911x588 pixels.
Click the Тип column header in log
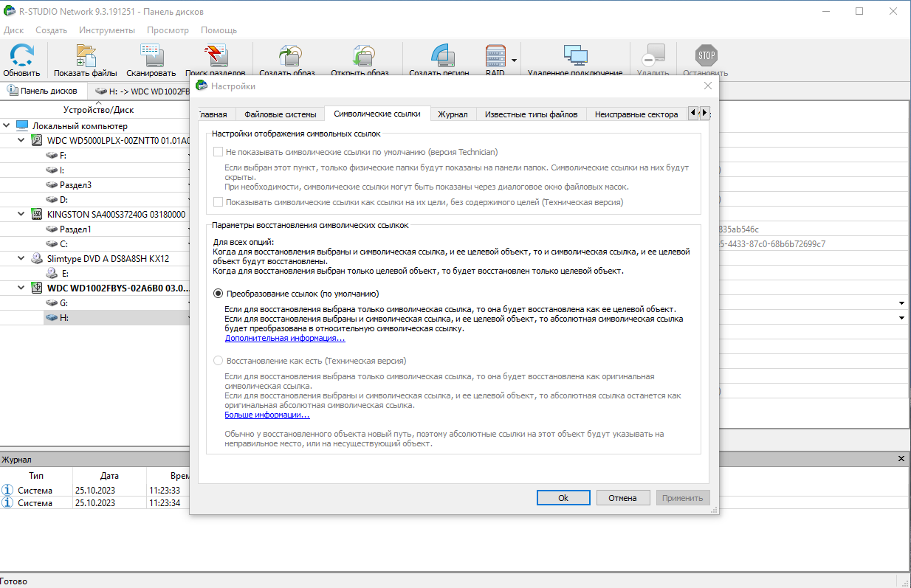click(x=35, y=476)
